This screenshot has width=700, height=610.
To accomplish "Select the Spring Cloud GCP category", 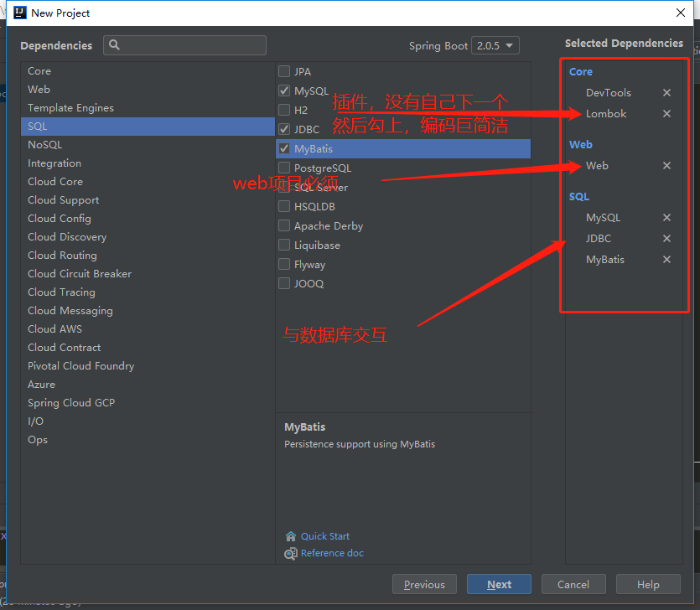I will pyautogui.click(x=148, y=403).
